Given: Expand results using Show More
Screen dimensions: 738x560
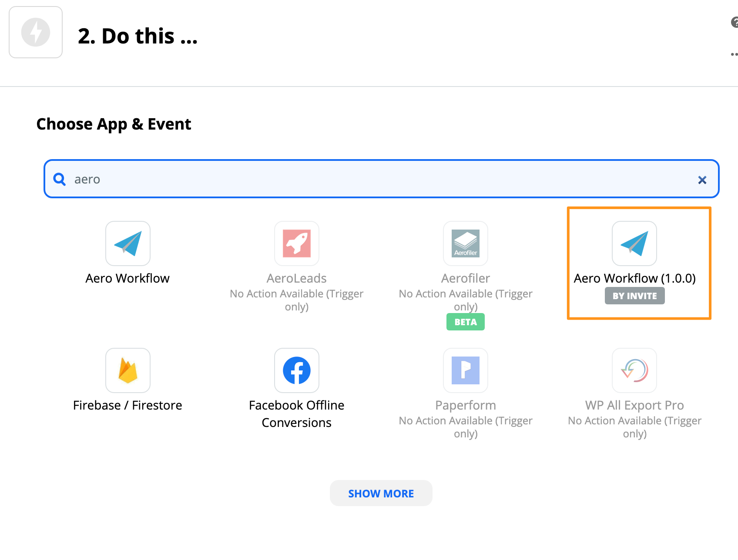Looking at the screenshot, I should tap(381, 493).
